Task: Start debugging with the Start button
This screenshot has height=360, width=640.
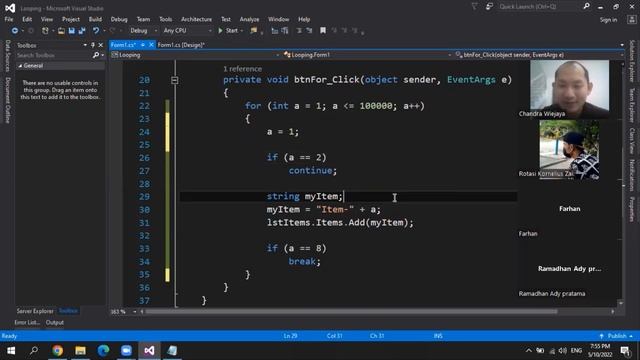Action: click(229, 31)
